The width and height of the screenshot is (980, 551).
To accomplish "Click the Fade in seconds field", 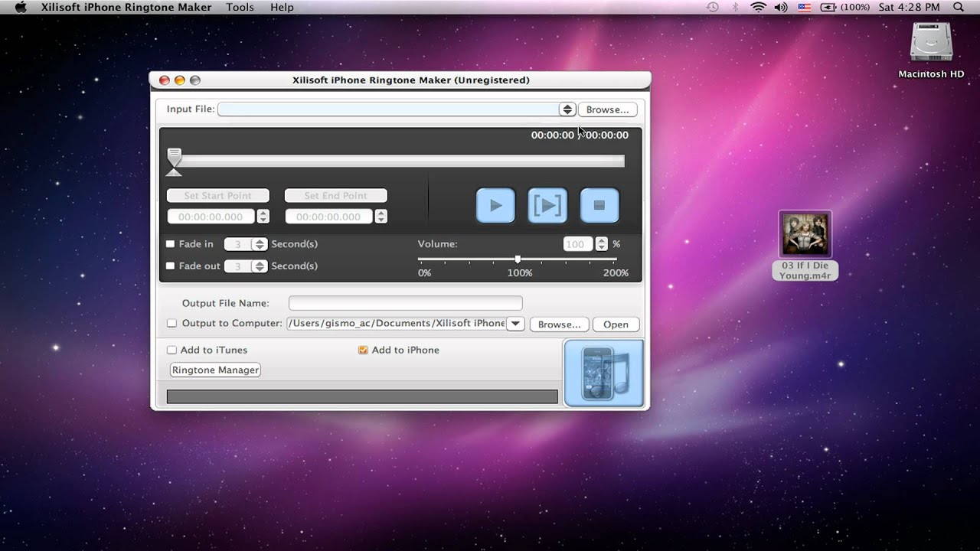I will [238, 244].
